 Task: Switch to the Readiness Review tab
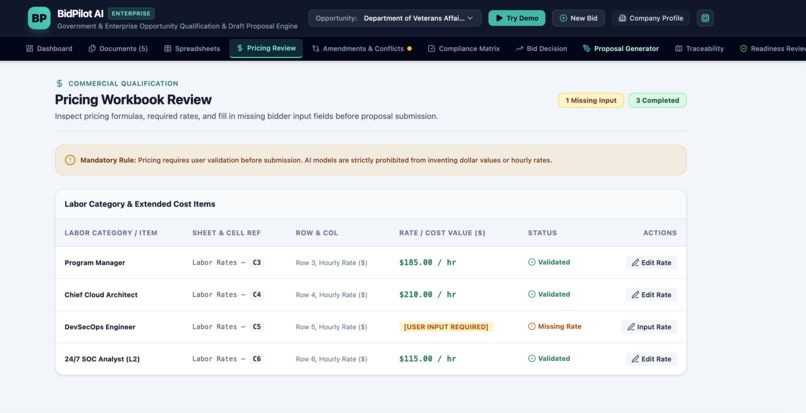[771, 48]
